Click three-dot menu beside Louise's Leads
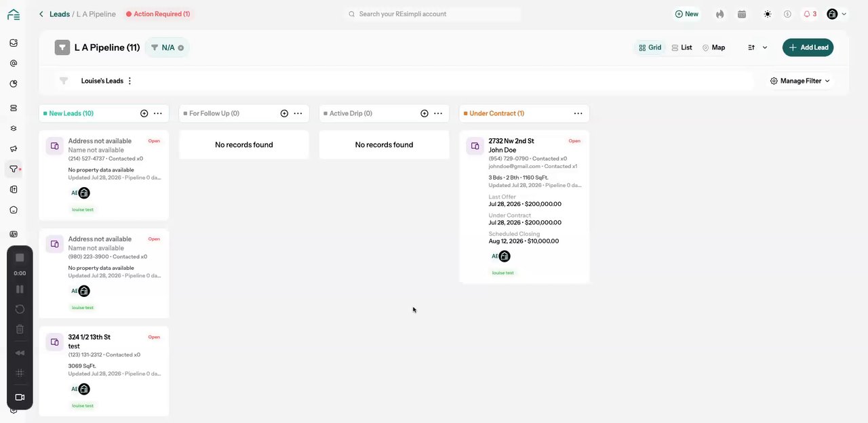 130,81
